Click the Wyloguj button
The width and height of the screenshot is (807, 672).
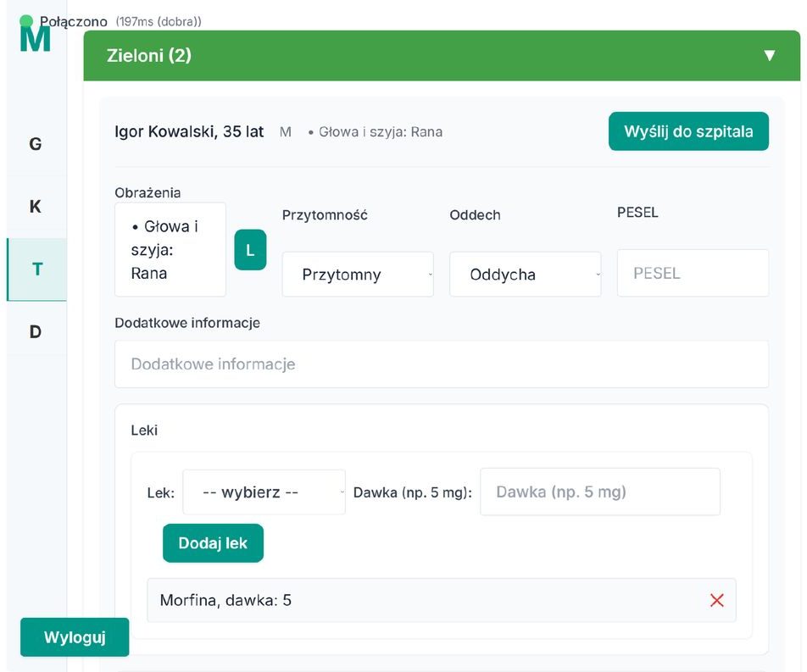pyautogui.click(x=75, y=637)
